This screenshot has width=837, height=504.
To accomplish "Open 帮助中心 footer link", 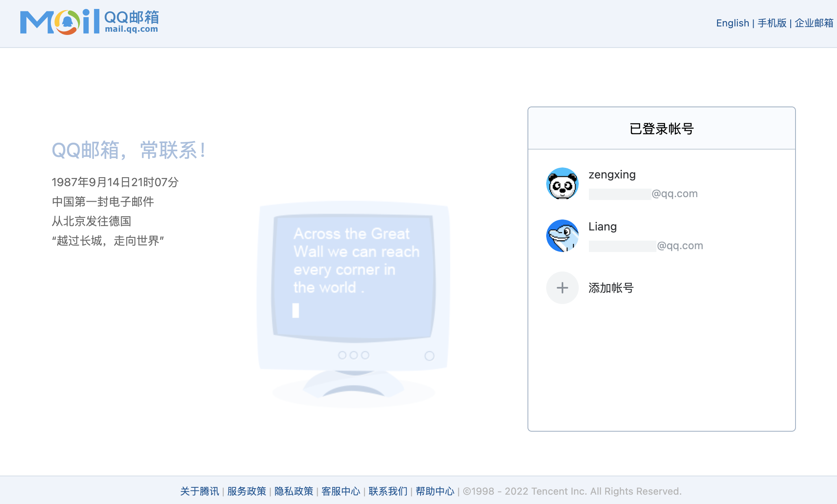I will pos(435,491).
